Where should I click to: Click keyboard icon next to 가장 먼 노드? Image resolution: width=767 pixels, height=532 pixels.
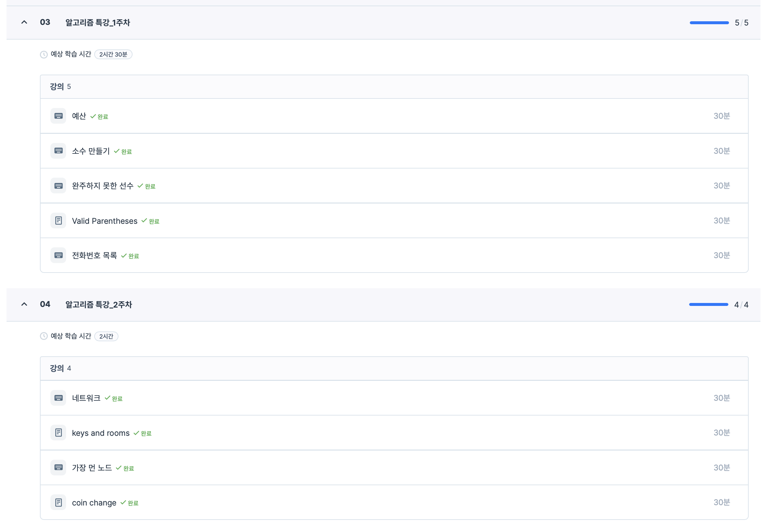pos(58,468)
